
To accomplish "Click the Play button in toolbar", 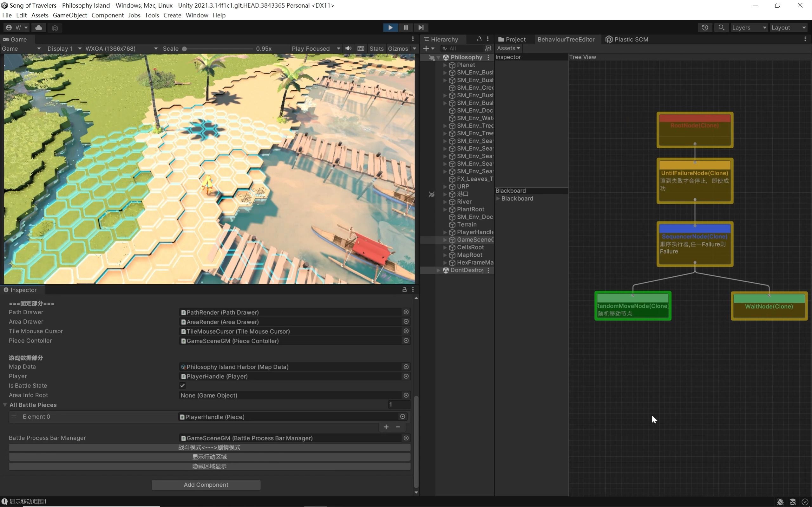I will [x=390, y=28].
